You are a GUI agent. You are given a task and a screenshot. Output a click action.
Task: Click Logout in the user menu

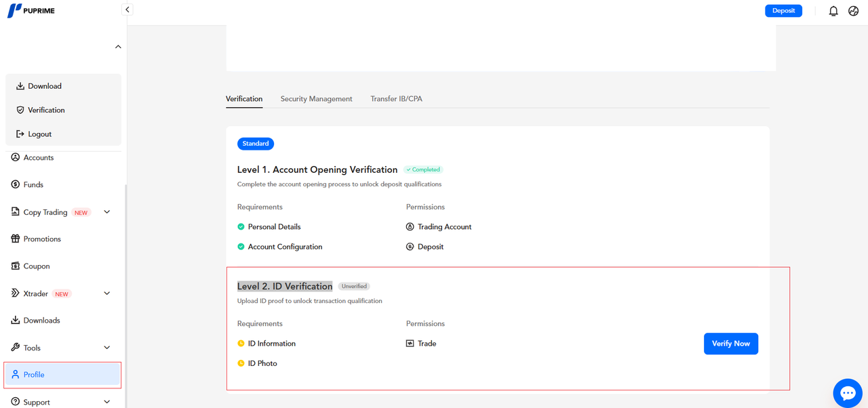pyautogui.click(x=39, y=134)
